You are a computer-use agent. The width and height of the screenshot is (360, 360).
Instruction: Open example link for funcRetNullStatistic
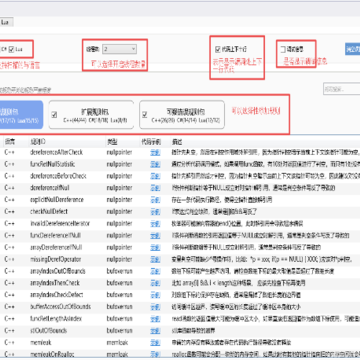point(155,164)
